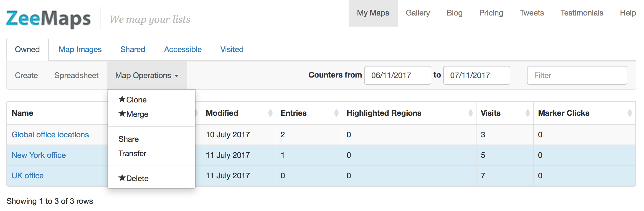The width and height of the screenshot is (644, 211).
Task: Switch to the Map Images tab
Action: point(80,49)
